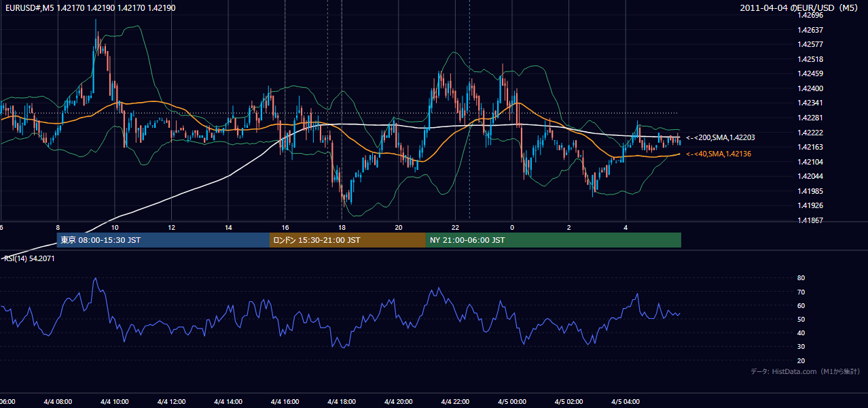Viewport: 868px width, 408px height.
Task: Click price axis value 1.42281
Action: [x=810, y=118]
